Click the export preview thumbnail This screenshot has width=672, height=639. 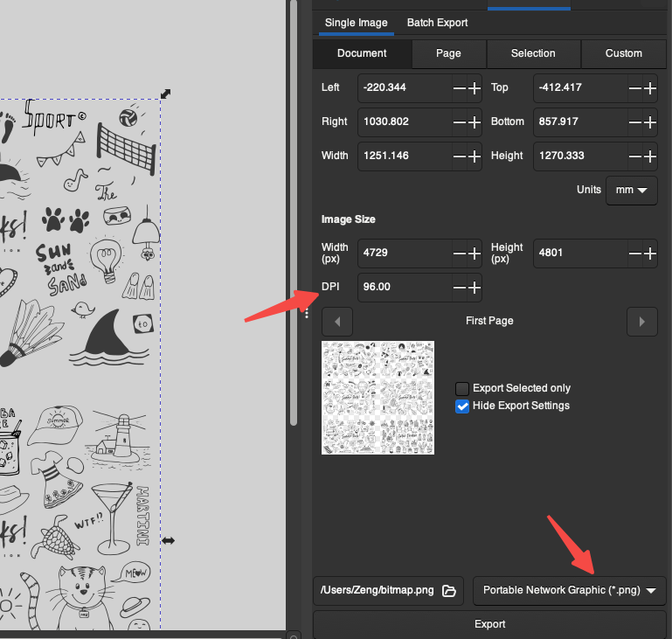coord(378,398)
